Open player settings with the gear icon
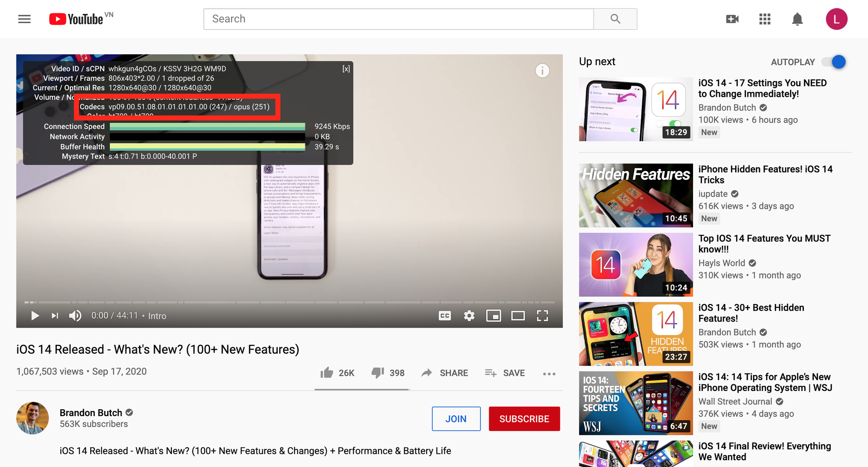This screenshot has width=868, height=467. click(x=469, y=316)
